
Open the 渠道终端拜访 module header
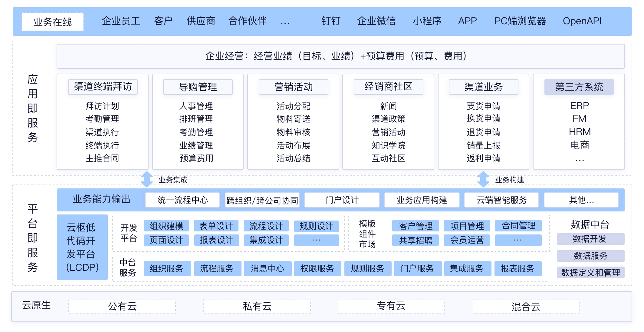103,87
